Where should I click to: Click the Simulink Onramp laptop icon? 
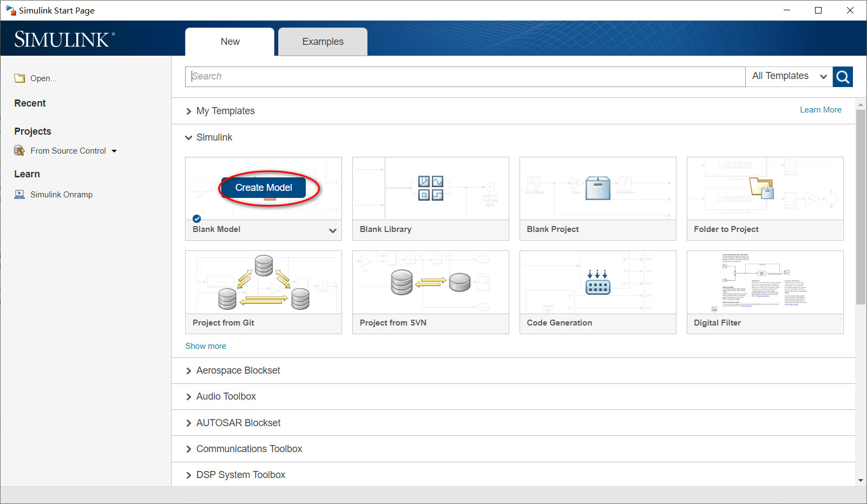click(x=19, y=195)
